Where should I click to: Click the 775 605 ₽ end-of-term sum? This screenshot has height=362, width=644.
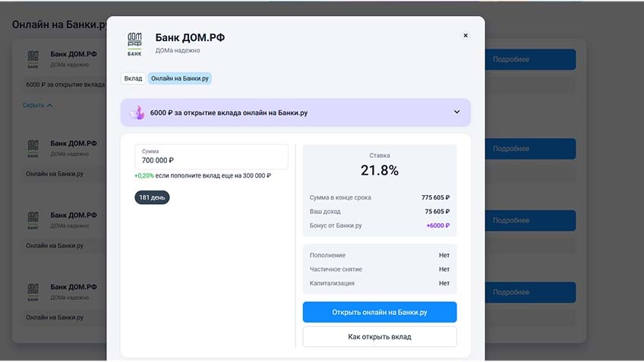pos(435,197)
